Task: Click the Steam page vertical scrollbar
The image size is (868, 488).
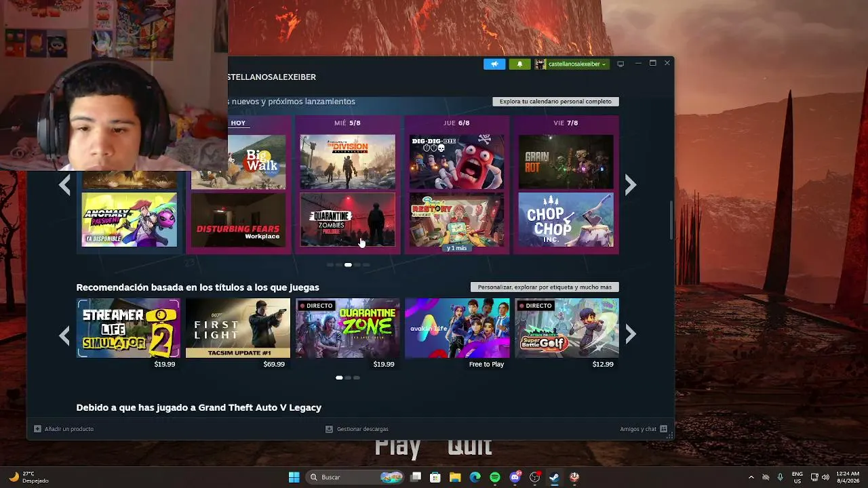Action: coord(671,220)
